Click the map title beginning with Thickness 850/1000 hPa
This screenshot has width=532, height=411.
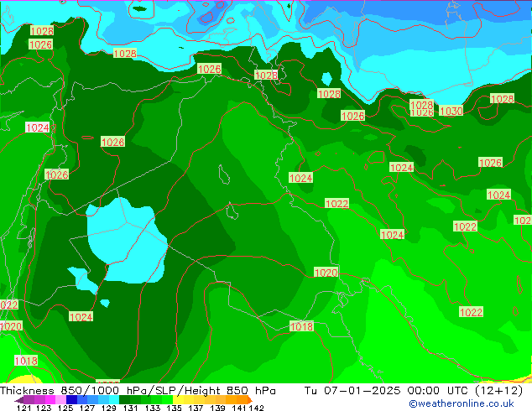click(x=138, y=391)
